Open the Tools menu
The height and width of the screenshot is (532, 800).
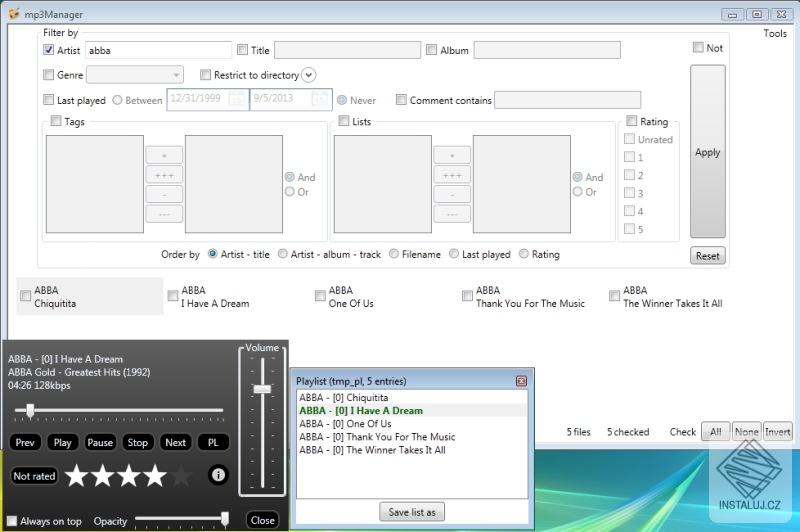point(775,33)
